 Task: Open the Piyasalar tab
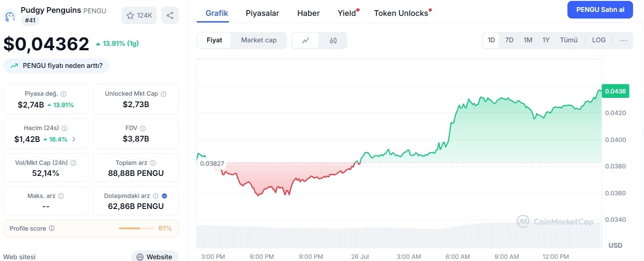point(262,13)
